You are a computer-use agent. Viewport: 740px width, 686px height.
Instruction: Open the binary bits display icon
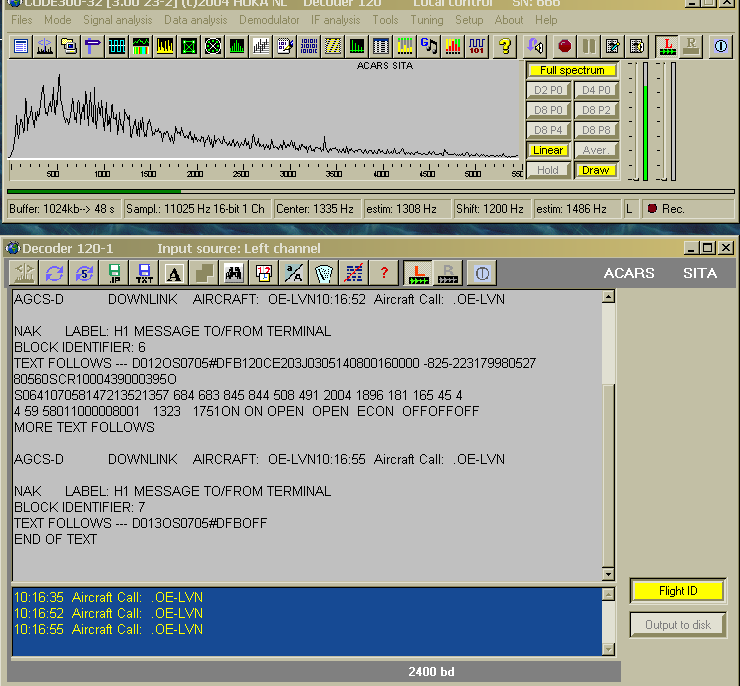[309, 46]
